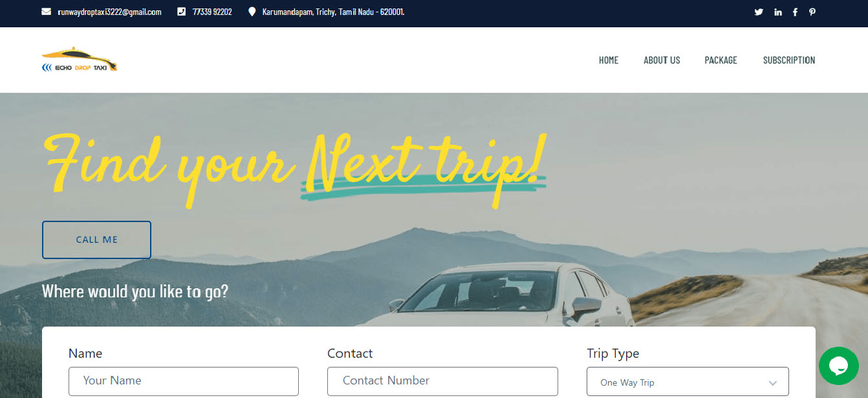Click the phone number 77339 92202
868x398 pixels.
[212, 12]
